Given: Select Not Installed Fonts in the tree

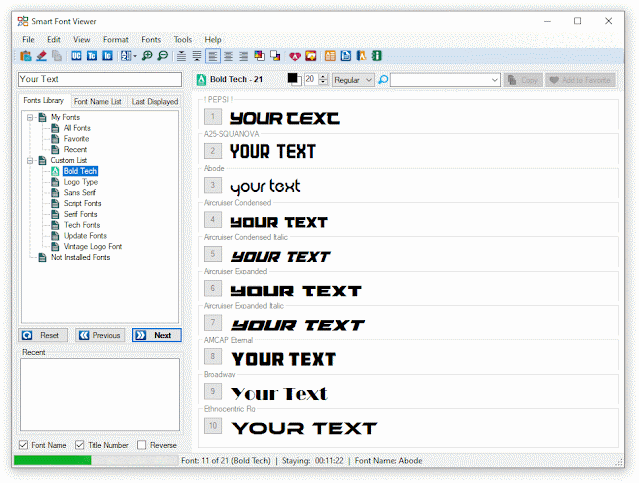Looking at the screenshot, I should pos(80,258).
